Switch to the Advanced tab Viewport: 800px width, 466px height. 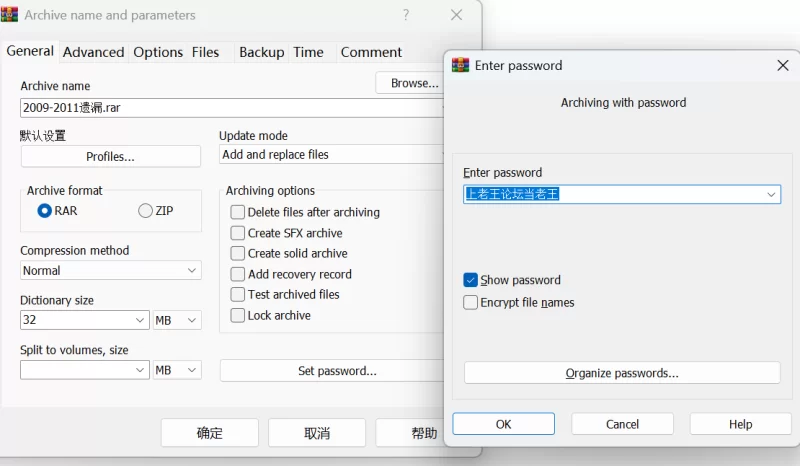coord(93,52)
